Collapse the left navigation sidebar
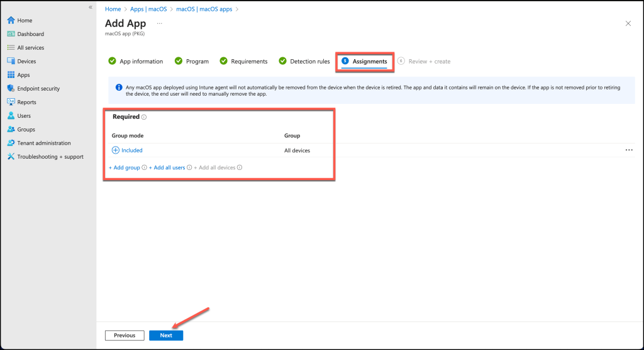The image size is (644, 350). (90, 7)
